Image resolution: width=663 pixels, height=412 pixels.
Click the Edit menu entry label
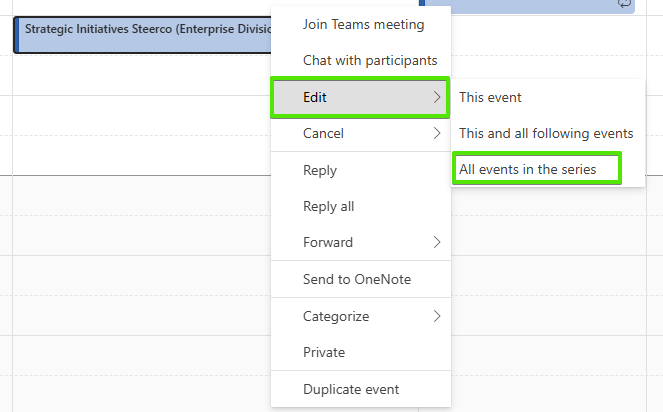coord(315,97)
